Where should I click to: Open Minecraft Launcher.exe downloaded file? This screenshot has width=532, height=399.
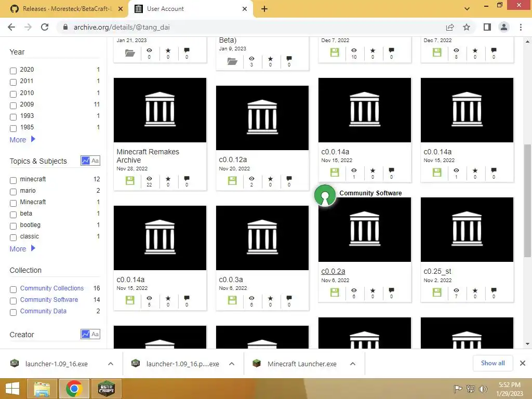pos(302,364)
